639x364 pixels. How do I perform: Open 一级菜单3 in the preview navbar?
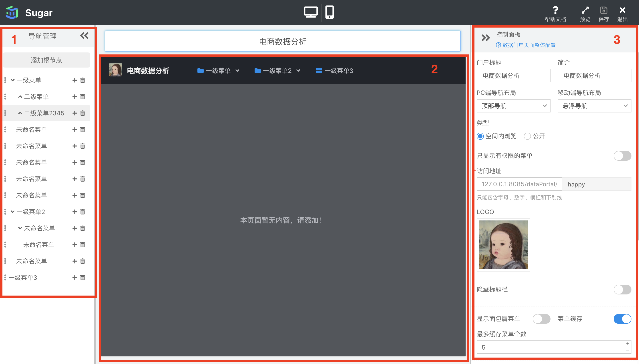click(334, 70)
